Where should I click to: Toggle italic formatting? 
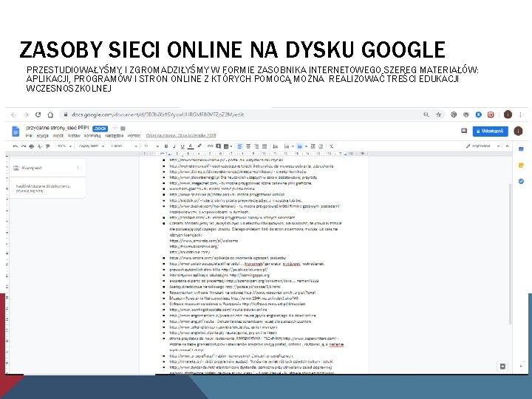pyautogui.click(x=174, y=146)
